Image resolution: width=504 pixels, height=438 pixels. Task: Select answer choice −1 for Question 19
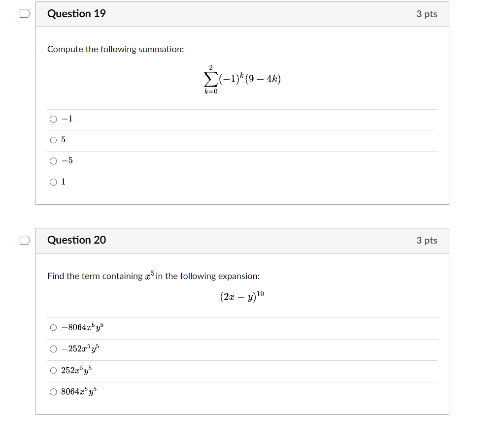point(53,118)
